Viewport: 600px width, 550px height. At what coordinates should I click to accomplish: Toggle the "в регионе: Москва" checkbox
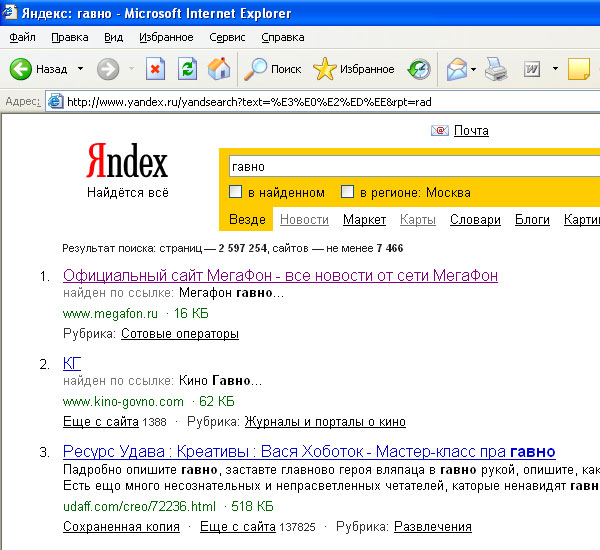(348, 192)
